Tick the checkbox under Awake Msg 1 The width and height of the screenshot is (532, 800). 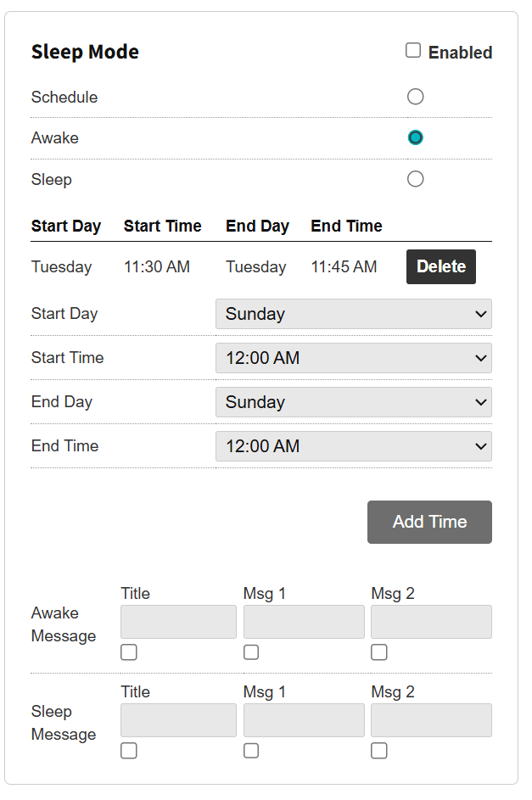[x=251, y=652]
